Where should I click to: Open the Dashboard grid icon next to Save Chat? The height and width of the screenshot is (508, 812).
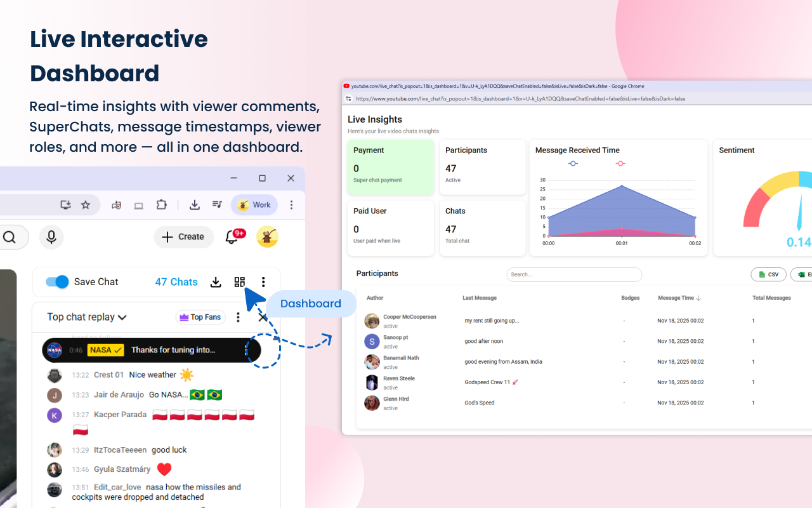click(x=239, y=281)
